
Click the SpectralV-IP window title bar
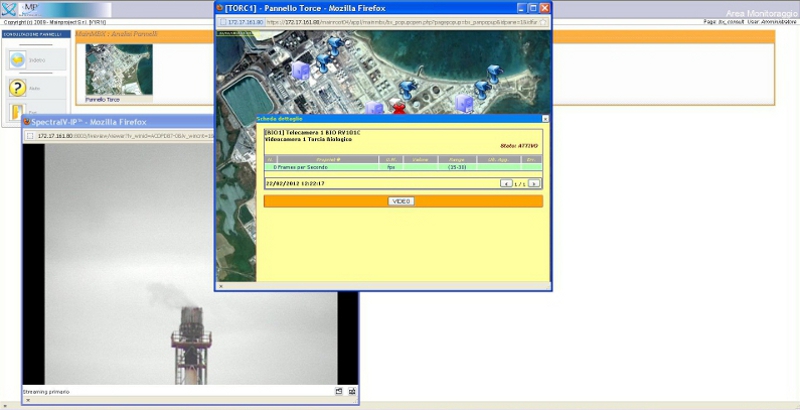click(x=120, y=122)
